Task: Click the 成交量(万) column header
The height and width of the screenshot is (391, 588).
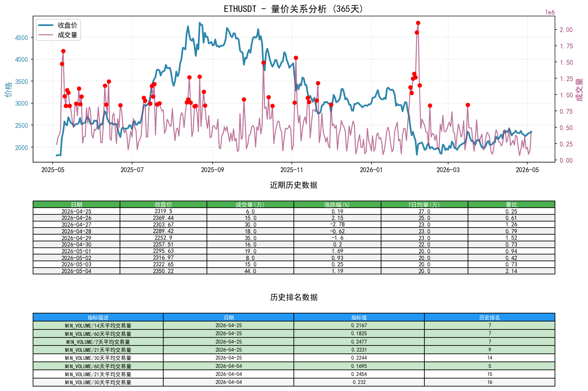Action: pyautogui.click(x=250, y=204)
